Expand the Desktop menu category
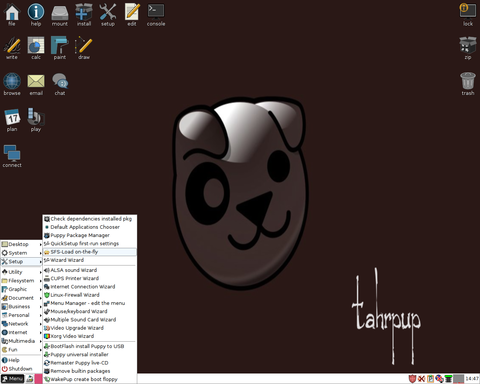The width and height of the screenshot is (480, 384). 22,244
